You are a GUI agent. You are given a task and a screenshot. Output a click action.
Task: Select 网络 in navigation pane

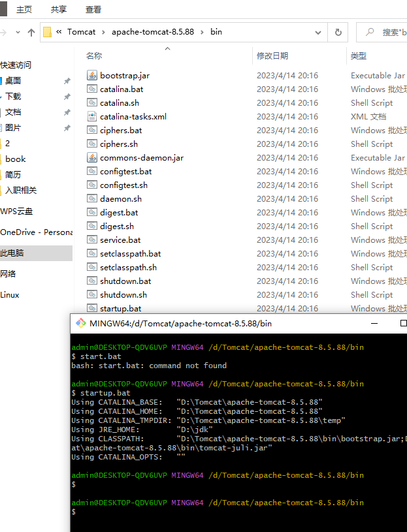click(8, 274)
